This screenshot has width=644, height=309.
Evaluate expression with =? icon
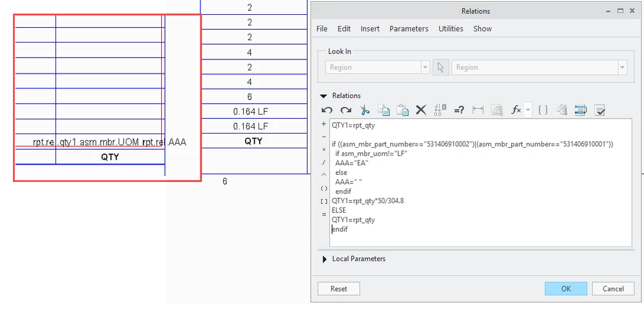coord(459,110)
